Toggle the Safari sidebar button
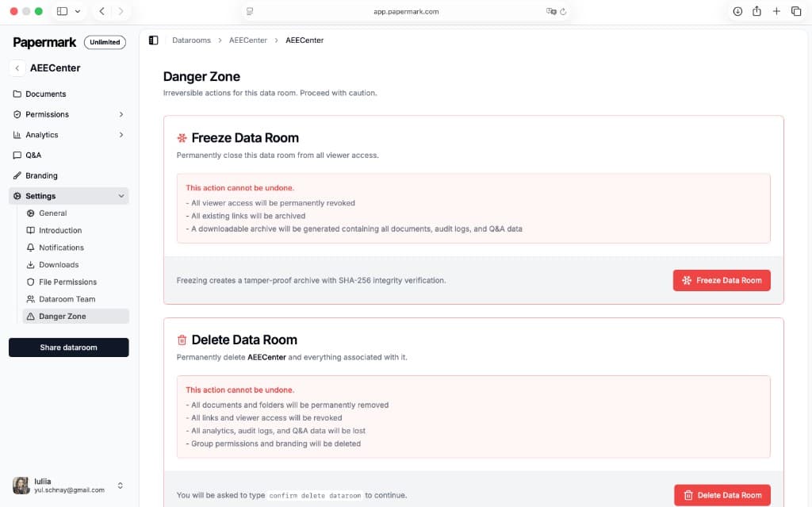This screenshot has height=507, width=812. coord(62,11)
